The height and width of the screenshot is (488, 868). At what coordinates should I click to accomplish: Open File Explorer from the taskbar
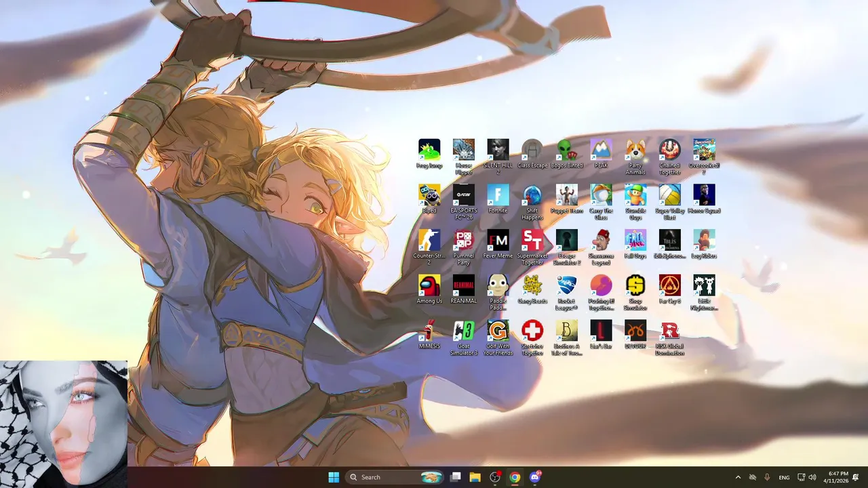pyautogui.click(x=475, y=477)
